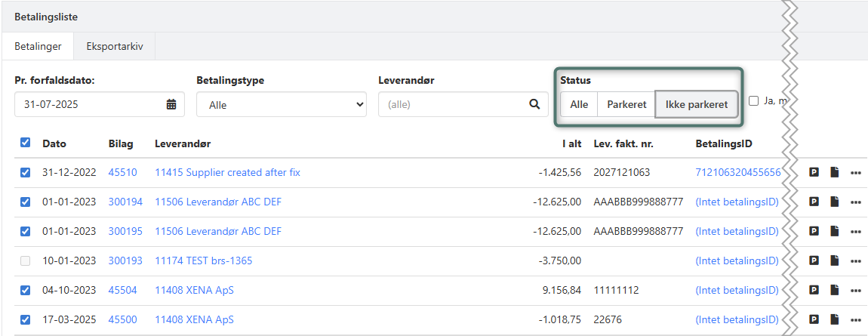Select the Parkeret status filter
Viewport: 868px width, 336px height.
click(626, 104)
